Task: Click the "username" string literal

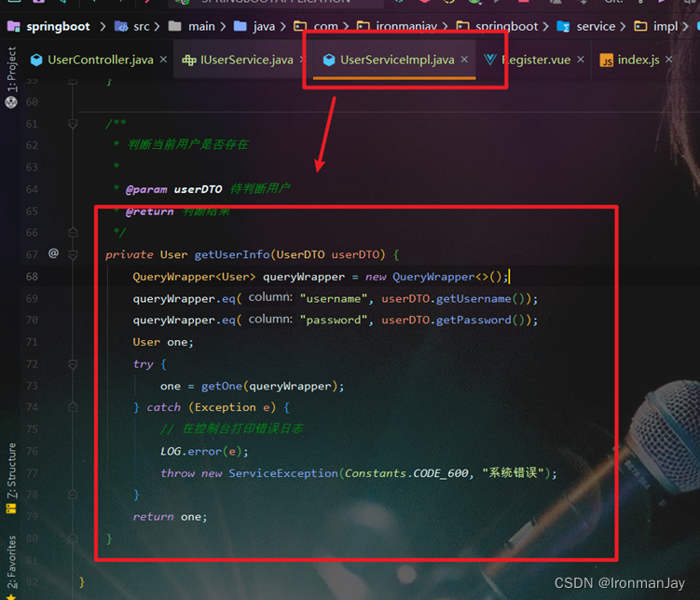Action: coord(334,298)
